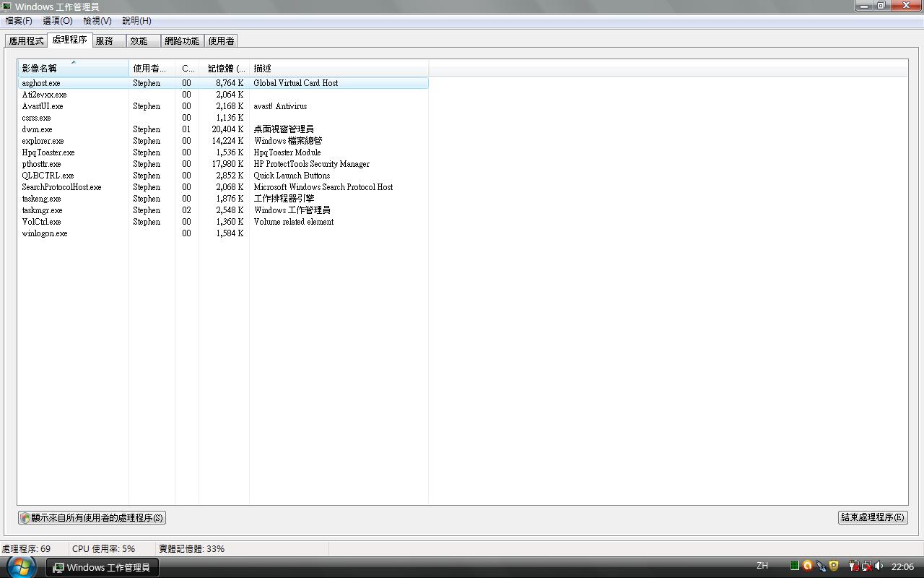Open the 檢視(V) menu
The image size is (924, 578).
[x=97, y=21]
